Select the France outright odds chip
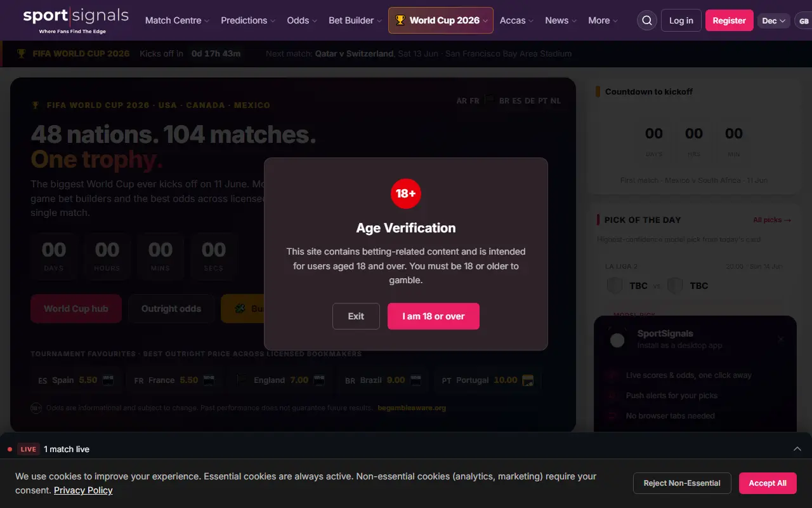812x508 pixels. click(174, 380)
